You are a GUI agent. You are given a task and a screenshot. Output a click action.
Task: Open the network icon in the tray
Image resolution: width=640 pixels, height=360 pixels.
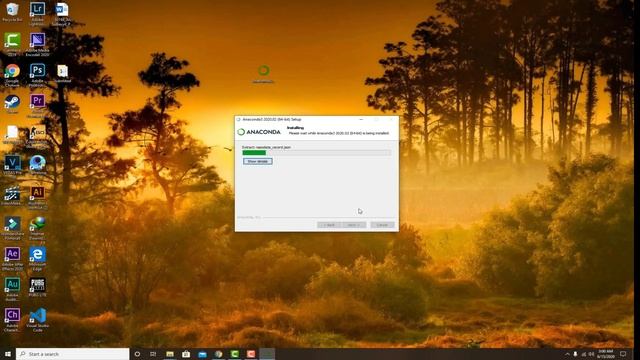pyautogui.click(x=583, y=354)
